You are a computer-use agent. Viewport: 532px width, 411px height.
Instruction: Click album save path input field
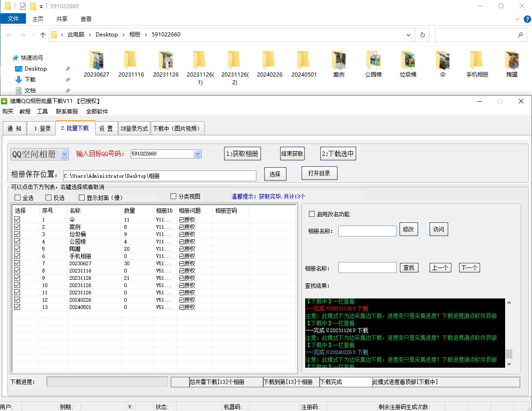[x=160, y=176]
